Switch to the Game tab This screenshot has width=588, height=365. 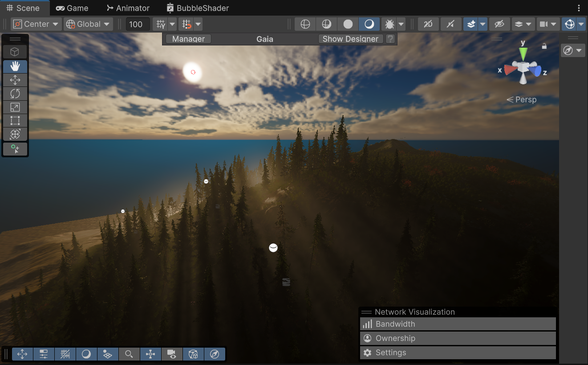pyautogui.click(x=72, y=8)
